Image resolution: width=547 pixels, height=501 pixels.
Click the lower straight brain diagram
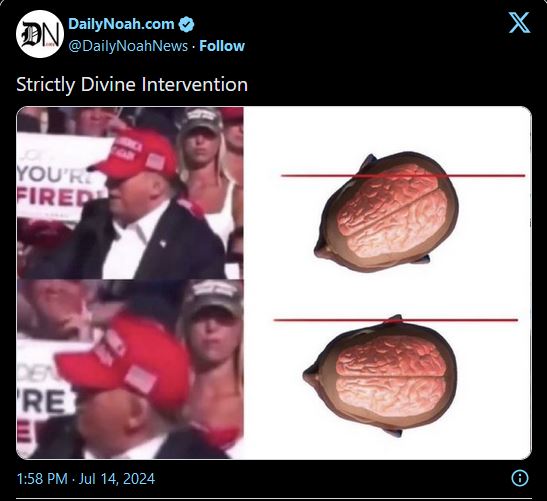(380, 376)
